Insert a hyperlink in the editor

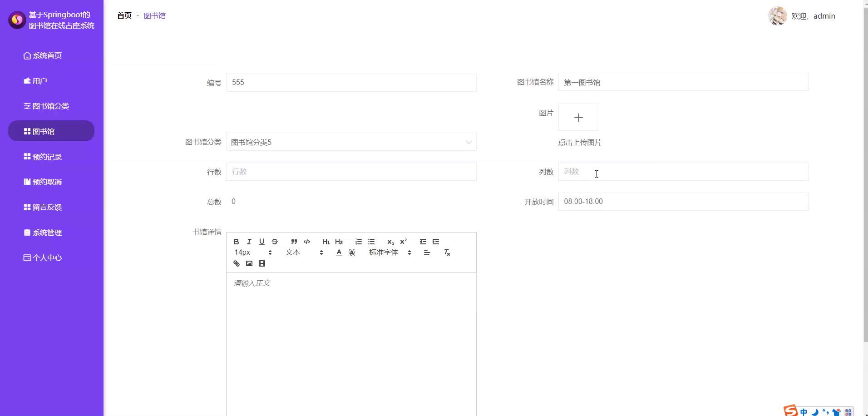point(236,263)
